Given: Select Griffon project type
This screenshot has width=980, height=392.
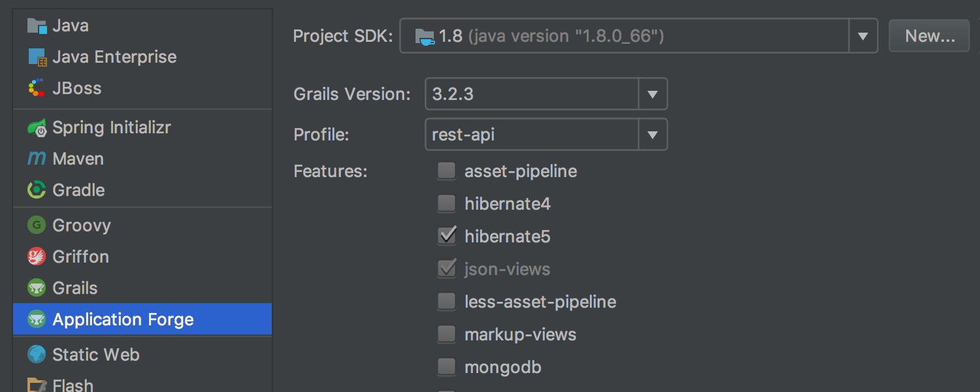Looking at the screenshot, I should [142, 257].
